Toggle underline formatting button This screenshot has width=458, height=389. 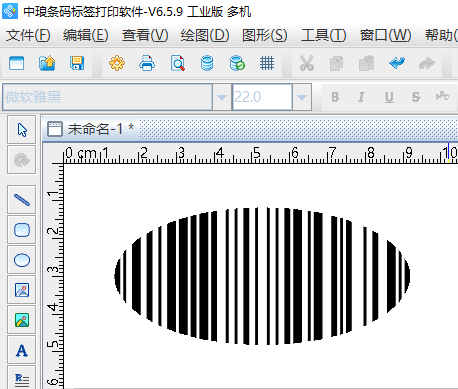point(389,97)
